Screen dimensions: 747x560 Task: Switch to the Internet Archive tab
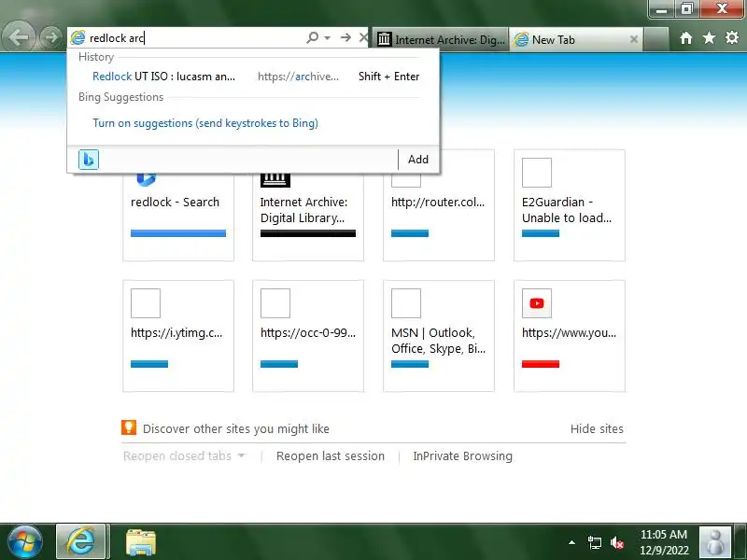(x=441, y=39)
